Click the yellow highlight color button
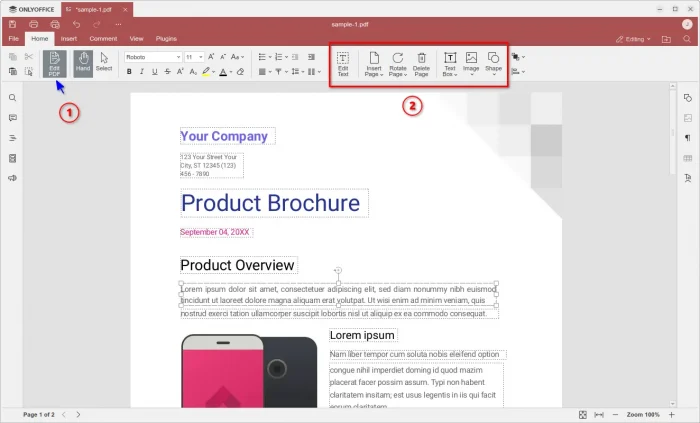 [205, 72]
